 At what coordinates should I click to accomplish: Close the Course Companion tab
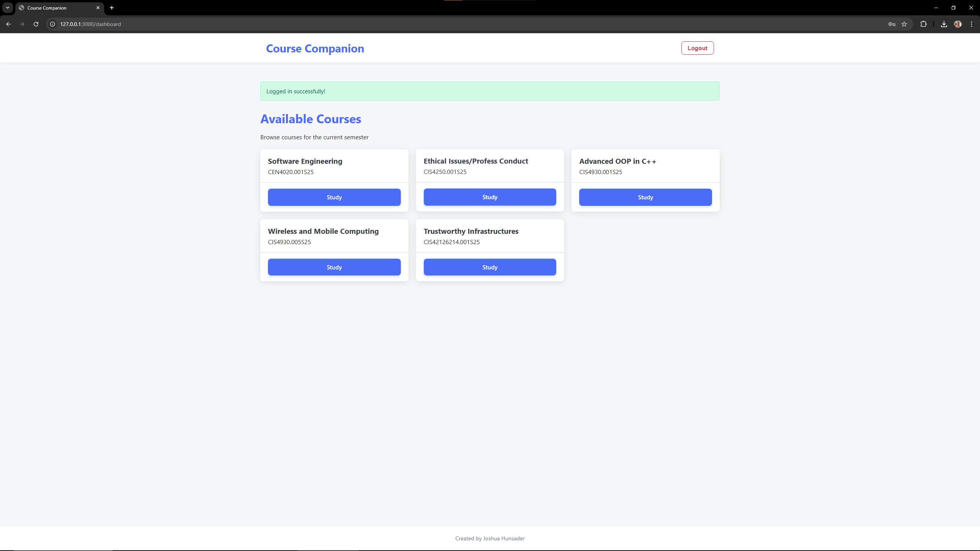98,8
